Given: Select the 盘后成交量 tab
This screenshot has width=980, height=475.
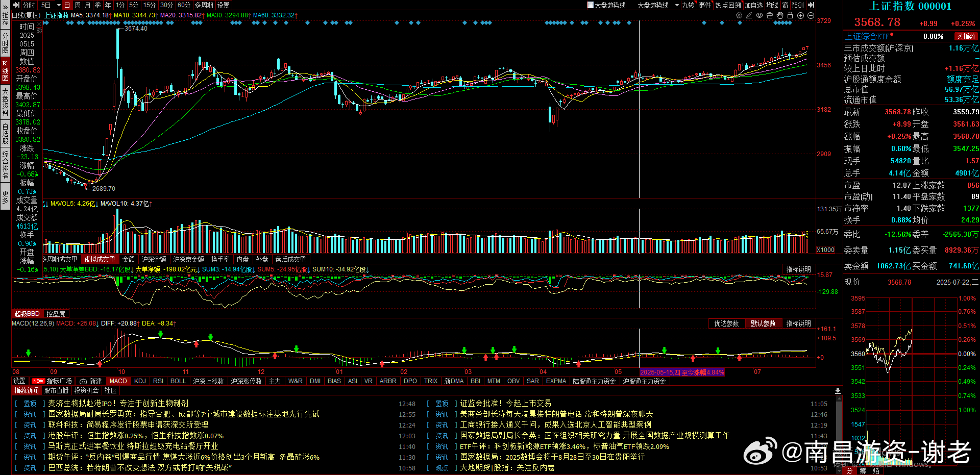Looking at the screenshot, I should click(x=290, y=259).
